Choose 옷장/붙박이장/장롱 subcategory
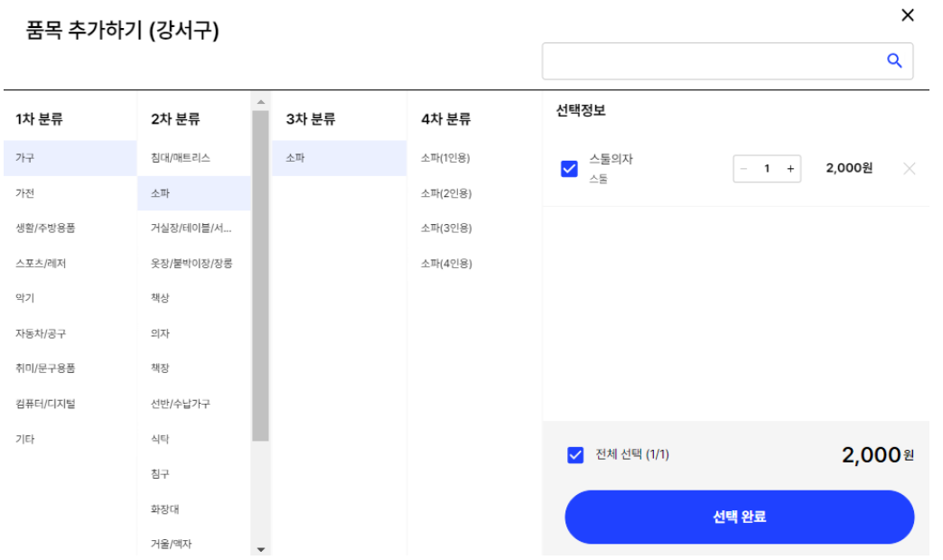Image resolution: width=943 pixels, height=560 pixels. coord(194,264)
